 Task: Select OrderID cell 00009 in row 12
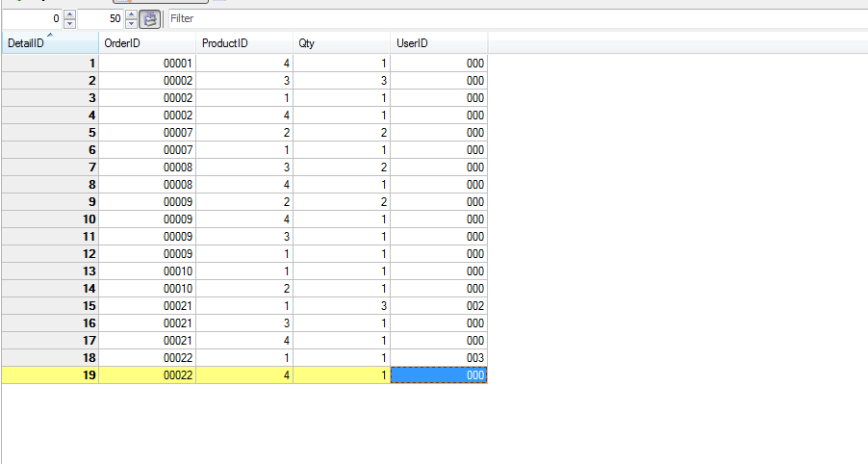pyautogui.click(x=147, y=253)
